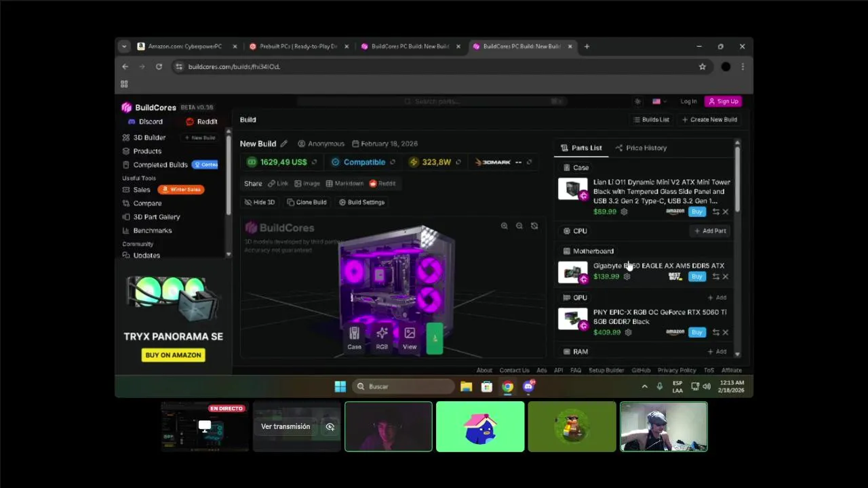Open the Sales page in the sidebar
The width and height of the screenshot is (868, 488).
tap(136, 190)
